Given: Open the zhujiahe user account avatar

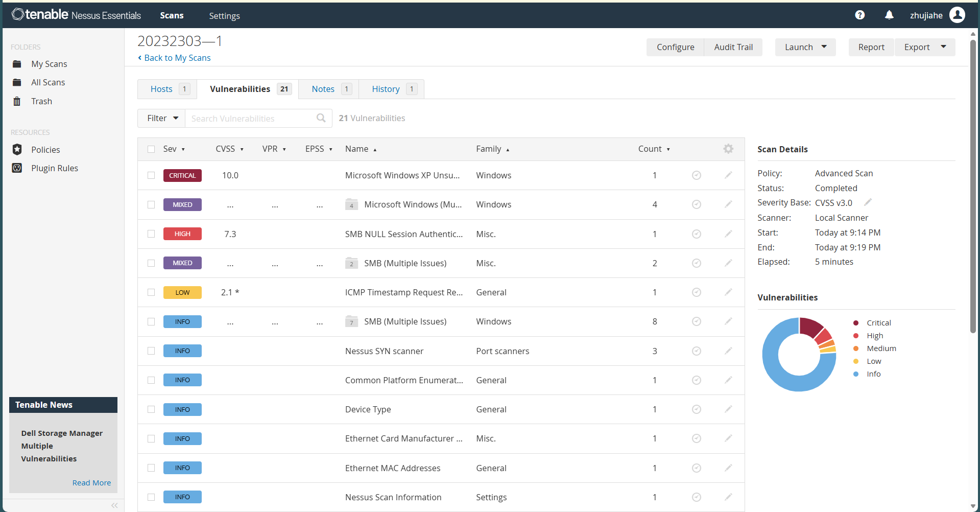Looking at the screenshot, I should pos(958,15).
